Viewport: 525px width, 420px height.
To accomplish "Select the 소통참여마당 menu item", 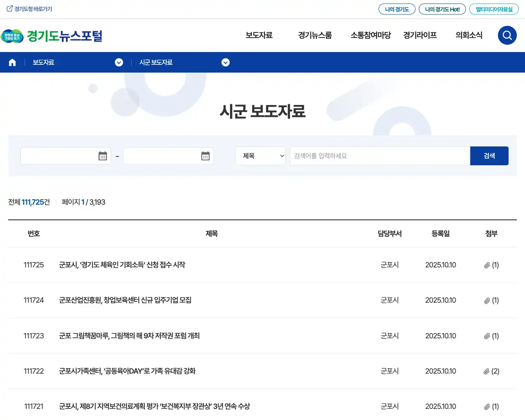I will [x=370, y=35].
